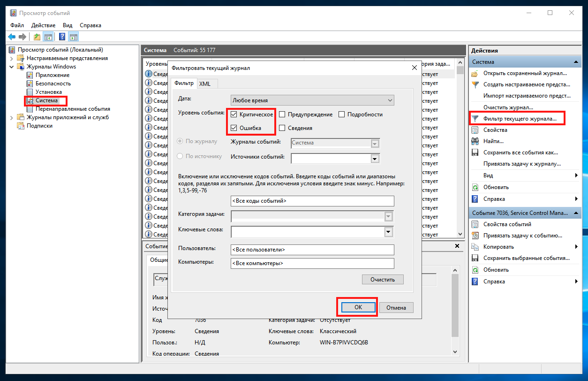Open Help via the question mark toolbar icon
Viewport: 588px width, 381px height.
[x=62, y=37]
